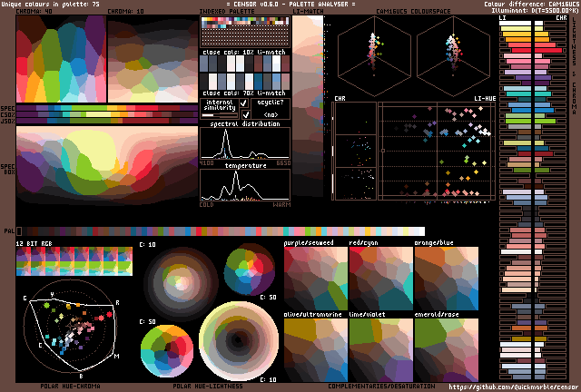The height and width of the screenshot is (392, 581).
Task: Click the spectral distribution graph
Action: click(x=245, y=143)
